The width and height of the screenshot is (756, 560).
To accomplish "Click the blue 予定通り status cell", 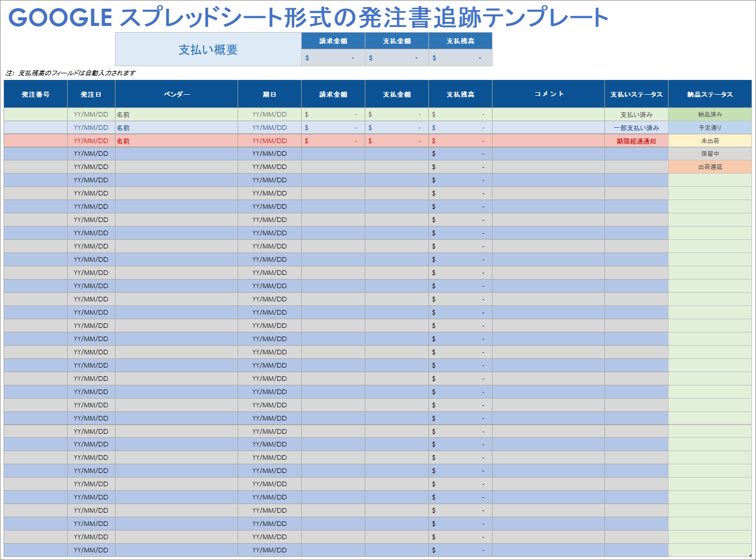I will 710,128.
